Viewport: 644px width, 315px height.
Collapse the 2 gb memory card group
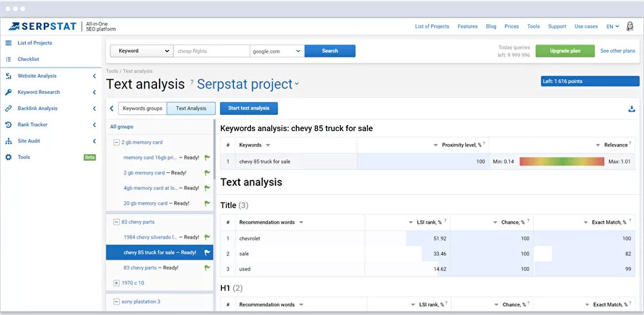pos(116,143)
